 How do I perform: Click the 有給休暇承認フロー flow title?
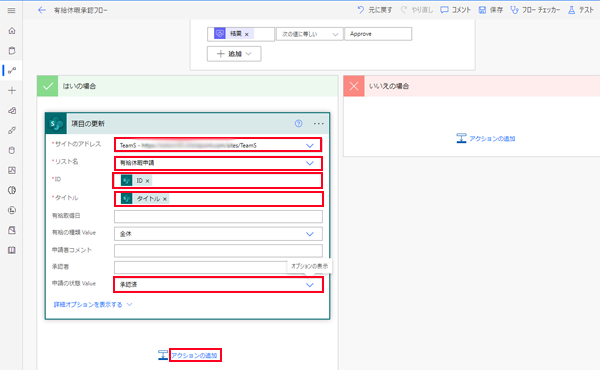coord(81,10)
